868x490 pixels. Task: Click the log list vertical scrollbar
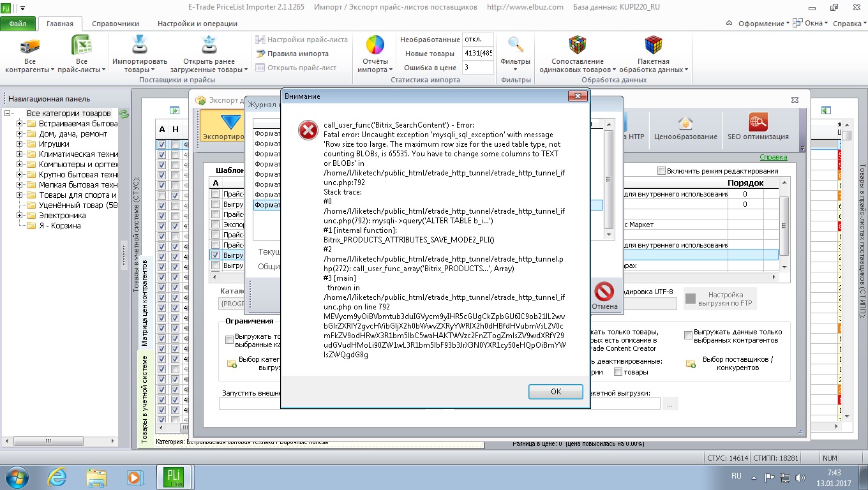point(608,181)
